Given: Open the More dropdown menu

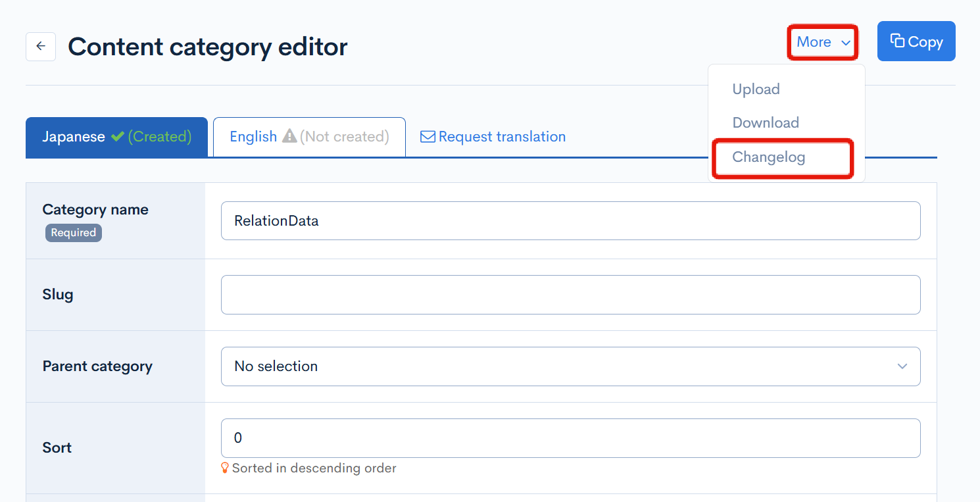Looking at the screenshot, I should point(822,42).
